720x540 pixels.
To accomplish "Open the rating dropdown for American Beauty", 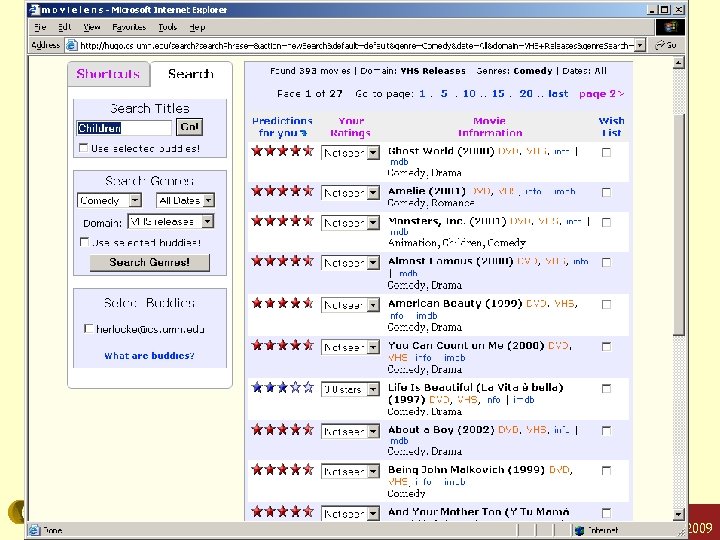I will pos(350,305).
